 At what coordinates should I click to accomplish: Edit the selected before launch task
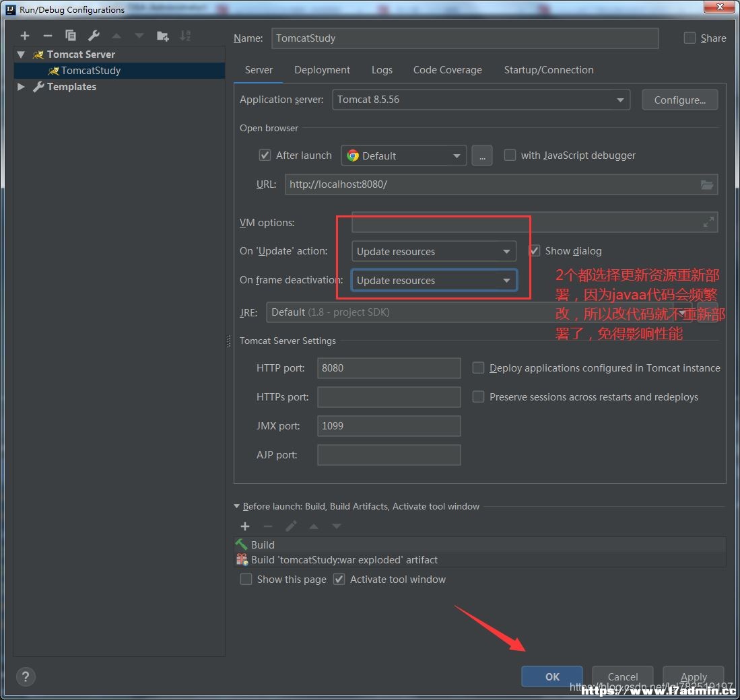pyautogui.click(x=291, y=526)
